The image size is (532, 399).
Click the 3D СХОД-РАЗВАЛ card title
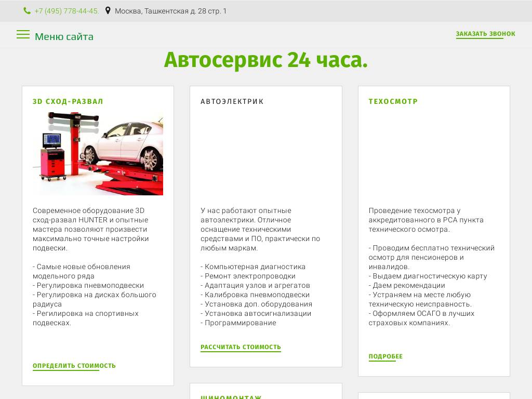click(68, 102)
